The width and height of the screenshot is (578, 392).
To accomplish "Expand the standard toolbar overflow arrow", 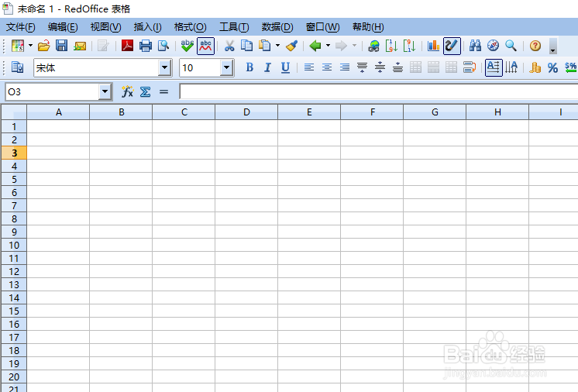I will [552, 46].
